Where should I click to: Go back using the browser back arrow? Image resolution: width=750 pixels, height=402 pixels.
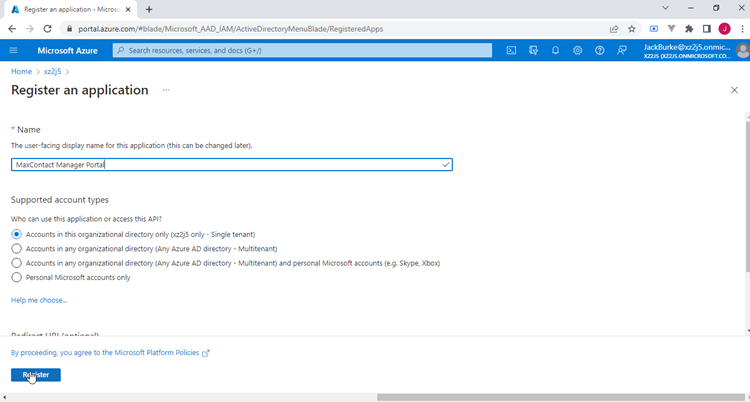click(12, 29)
